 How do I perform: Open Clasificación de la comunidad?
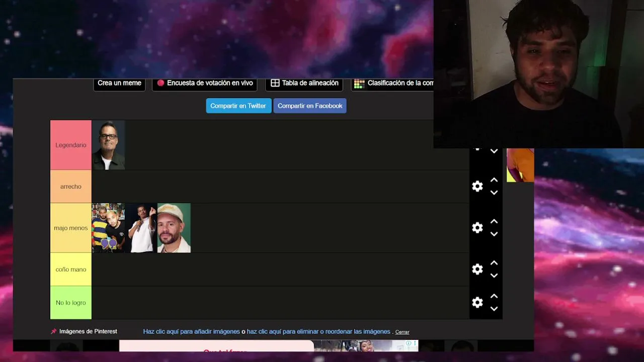(392, 83)
